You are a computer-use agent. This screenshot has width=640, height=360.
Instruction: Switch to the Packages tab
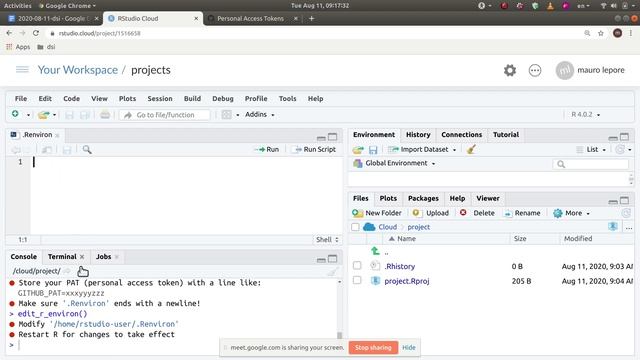coord(423,198)
